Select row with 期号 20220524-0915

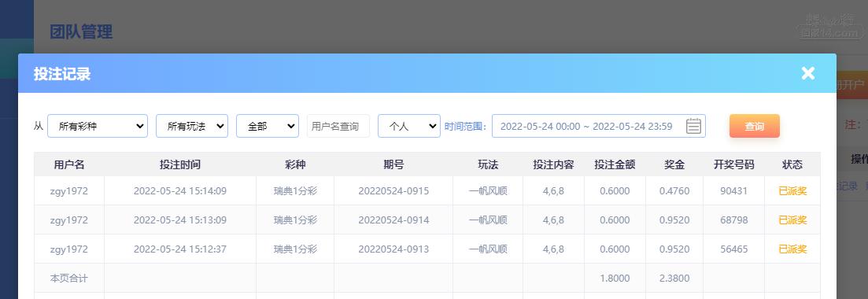pos(427,191)
